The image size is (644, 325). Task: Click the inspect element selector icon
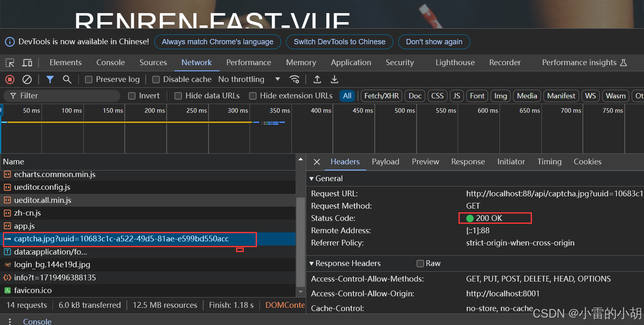(x=10, y=63)
